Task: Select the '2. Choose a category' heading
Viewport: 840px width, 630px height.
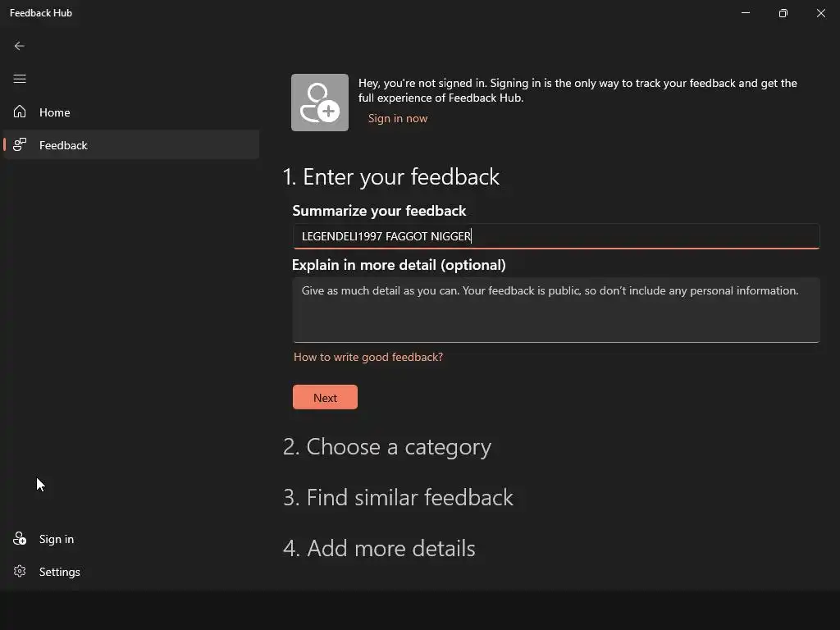Action: 387,447
